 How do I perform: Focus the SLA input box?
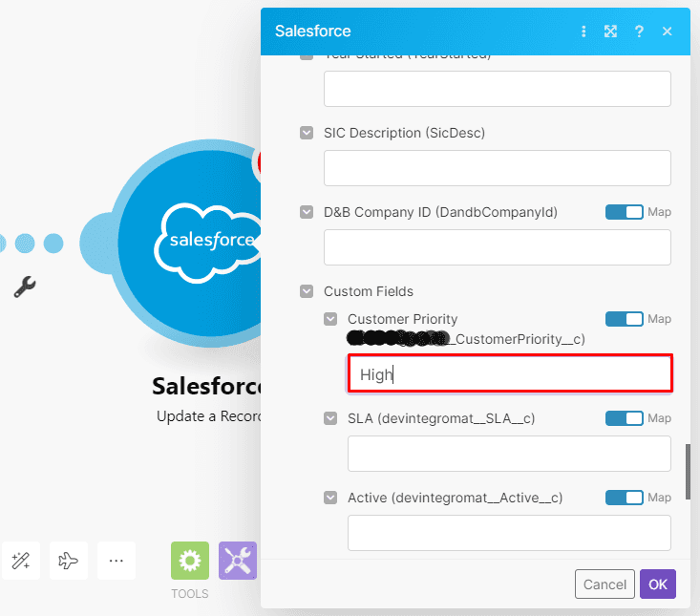(x=509, y=454)
